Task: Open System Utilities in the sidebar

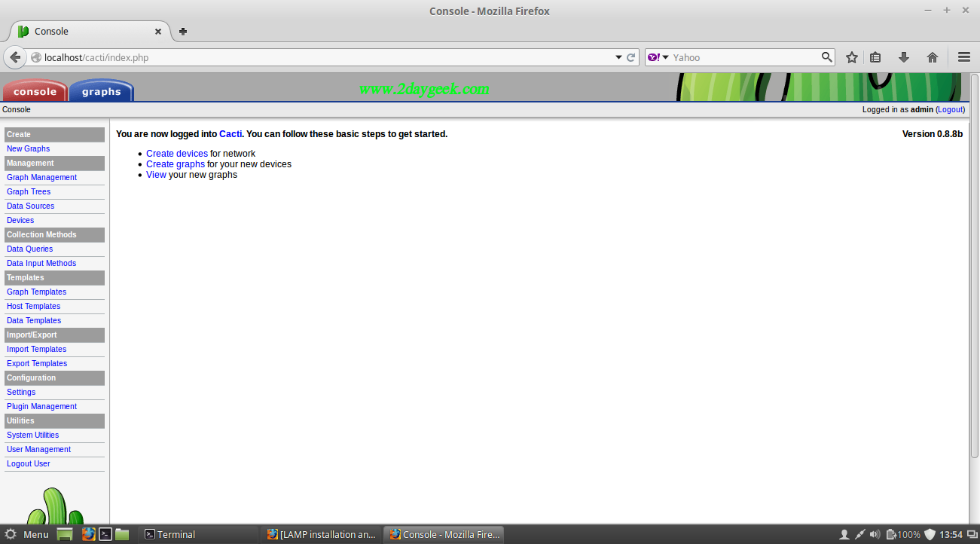Action: 32,436
